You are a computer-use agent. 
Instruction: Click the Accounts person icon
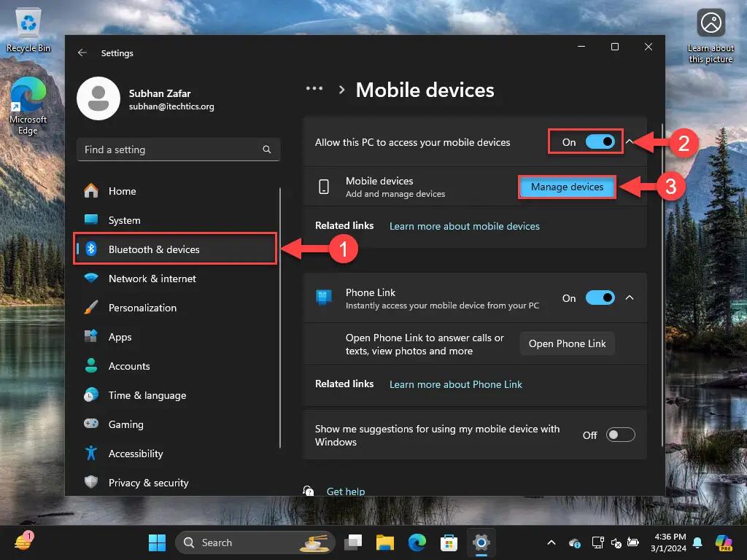tap(91, 366)
